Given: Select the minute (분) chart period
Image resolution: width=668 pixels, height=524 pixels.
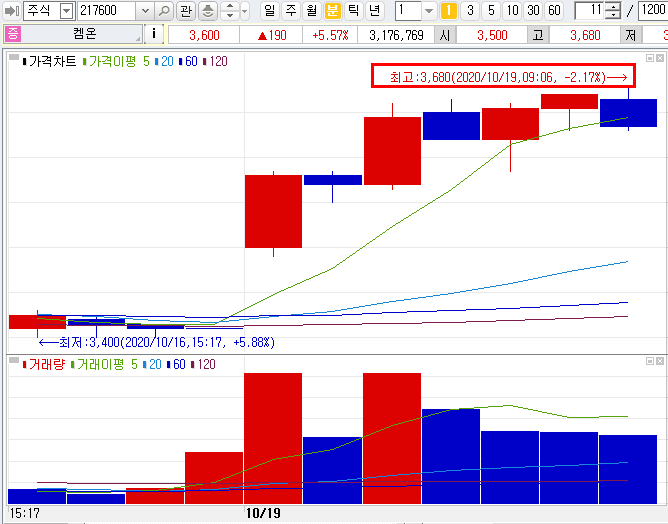Looking at the screenshot, I should (x=333, y=10).
